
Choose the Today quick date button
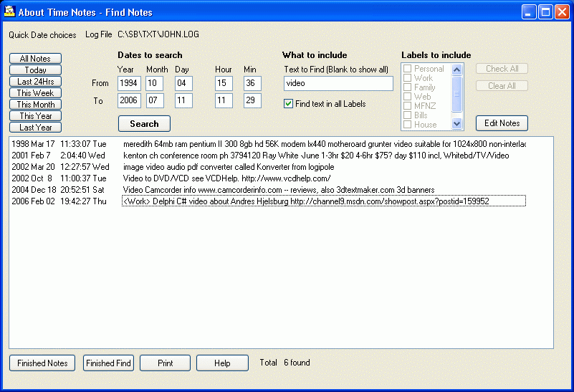[36, 70]
